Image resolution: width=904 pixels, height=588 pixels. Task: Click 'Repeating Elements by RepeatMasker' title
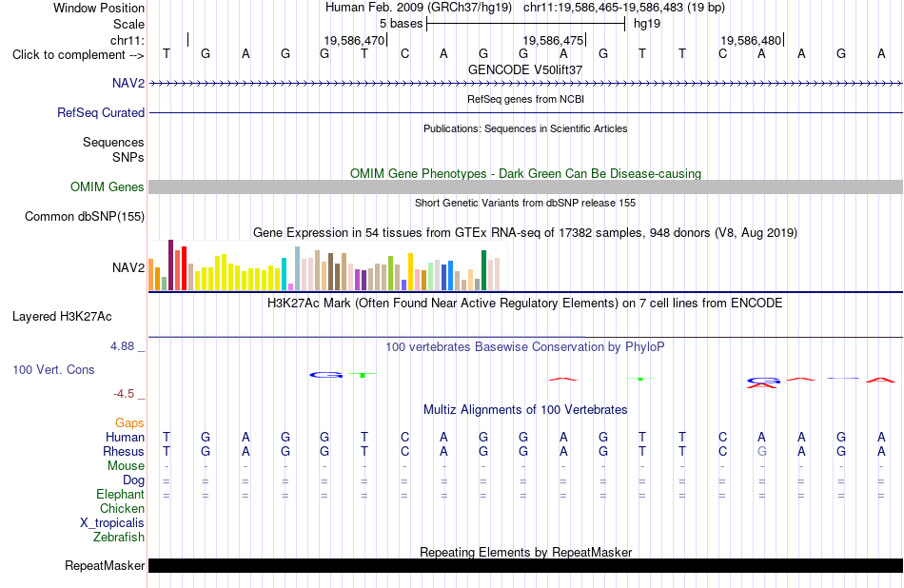point(525,552)
